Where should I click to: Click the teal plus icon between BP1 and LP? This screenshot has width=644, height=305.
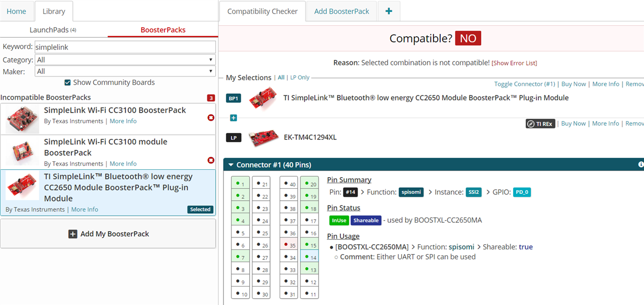coord(234,118)
